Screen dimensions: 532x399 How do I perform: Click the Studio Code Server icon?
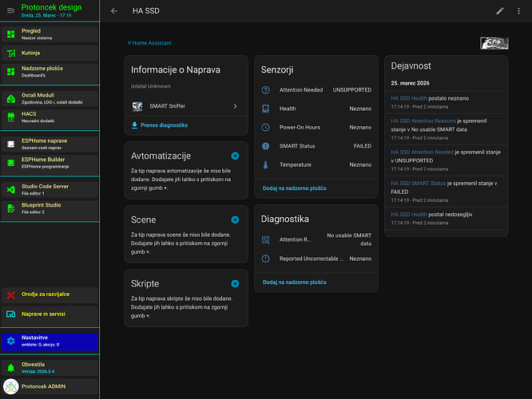[11, 190]
